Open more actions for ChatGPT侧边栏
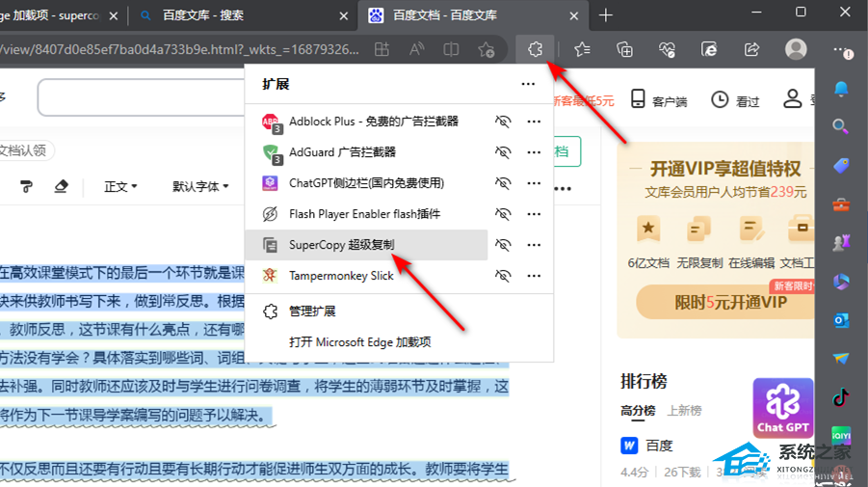Image resolution: width=868 pixels, height=487 pixels. pyautogui.click(x=534, y=183)
